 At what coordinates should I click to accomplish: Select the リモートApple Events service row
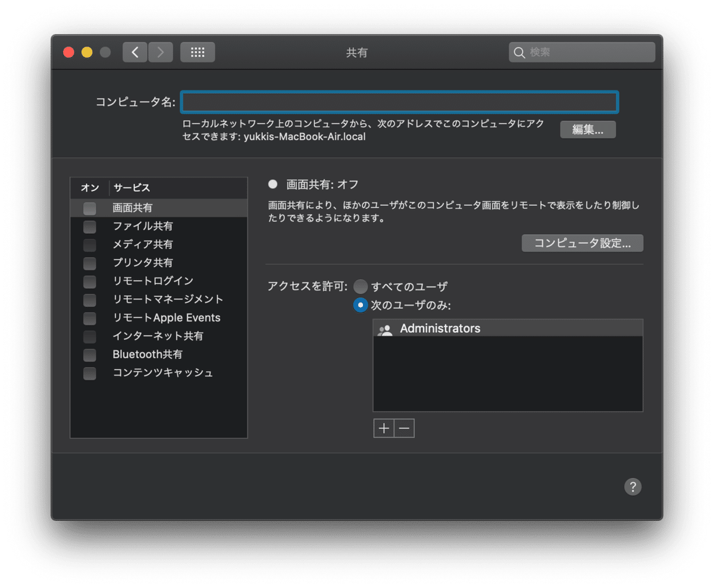point(159,318)
